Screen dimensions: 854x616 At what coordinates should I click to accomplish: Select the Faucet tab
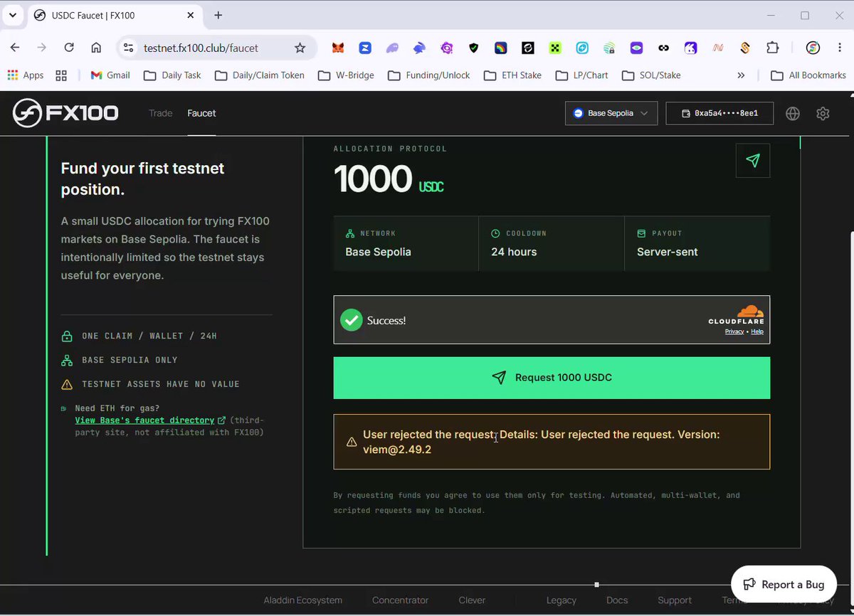pos(201,113)
